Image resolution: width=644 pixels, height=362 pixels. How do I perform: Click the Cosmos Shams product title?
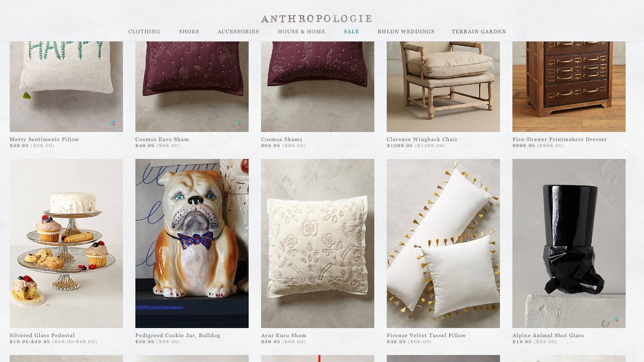click(282, 139)
